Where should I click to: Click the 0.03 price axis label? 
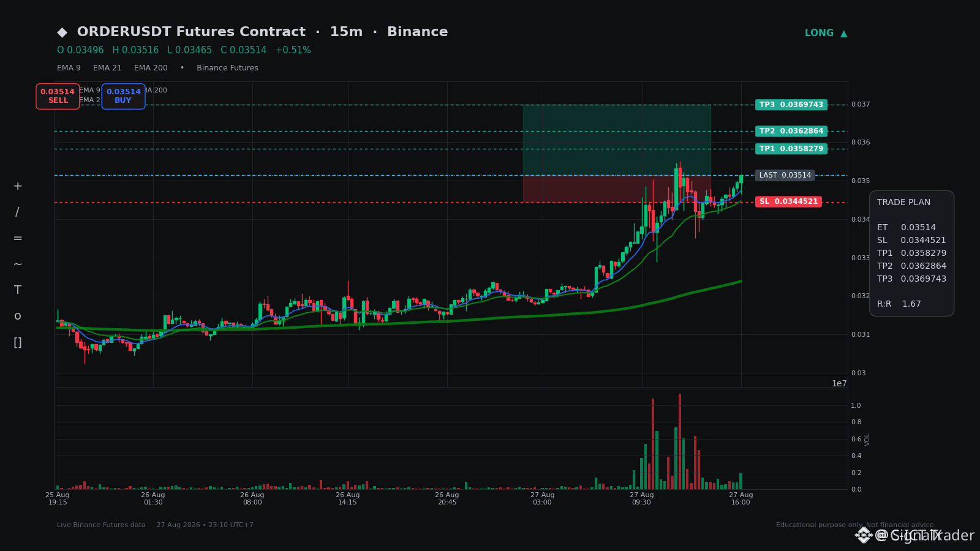point(859,373)
